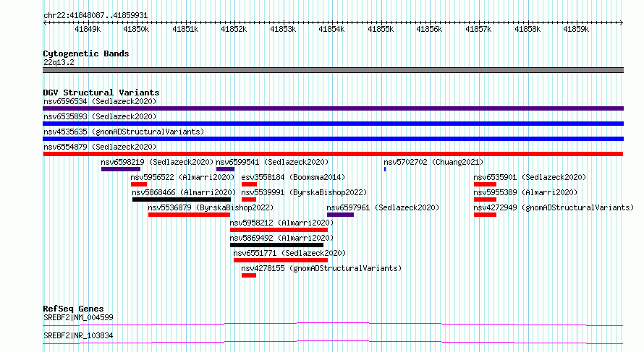Click the red bar under esv3558184
Viewport: 644px width, 352px height.
249,184
